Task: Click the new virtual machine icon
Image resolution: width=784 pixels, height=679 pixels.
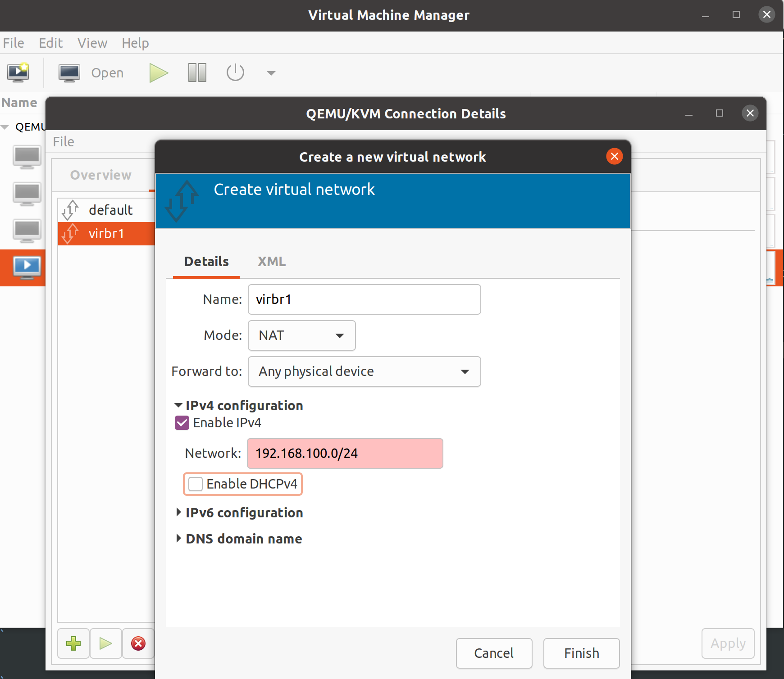Action: (x=18, y=72)
